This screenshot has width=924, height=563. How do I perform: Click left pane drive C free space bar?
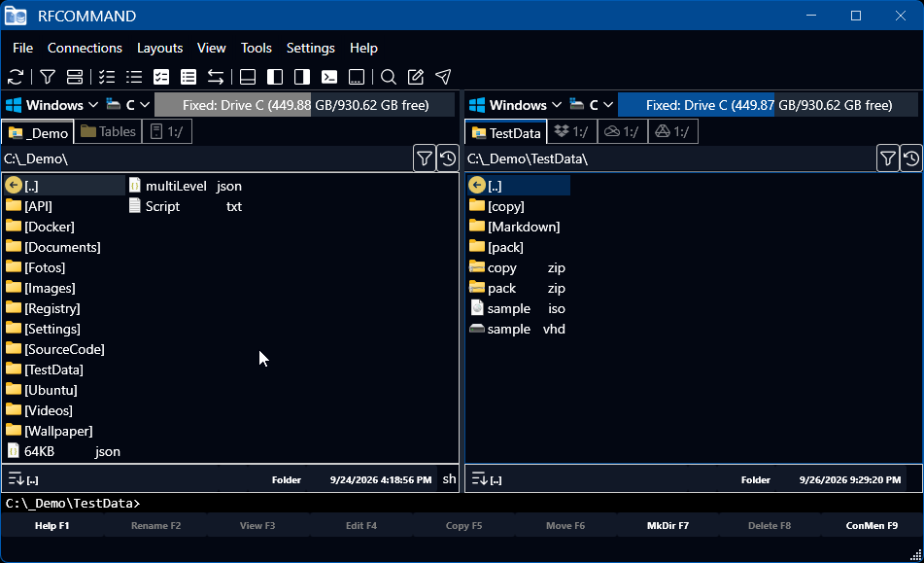coord(305,105)
